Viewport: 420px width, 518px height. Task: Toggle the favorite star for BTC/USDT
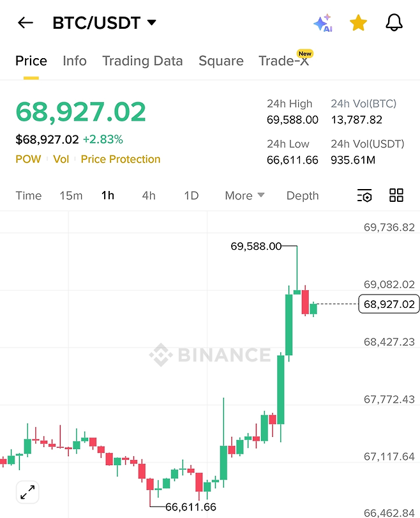[x=359, y=23]
